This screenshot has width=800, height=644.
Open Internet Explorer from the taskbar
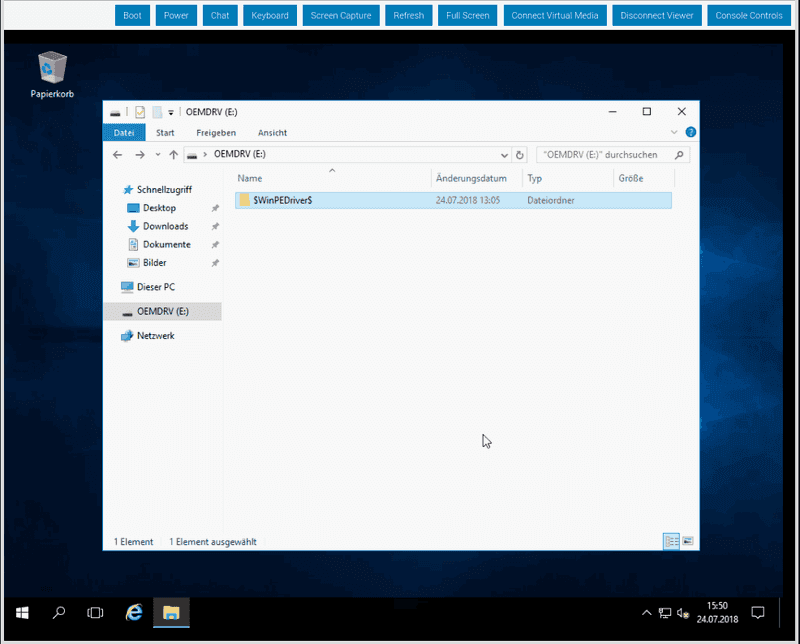(133, 612)
